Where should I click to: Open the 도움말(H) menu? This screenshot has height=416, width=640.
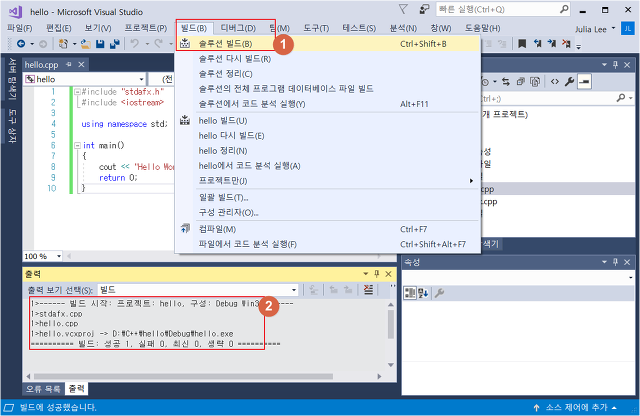pyautogui.click(x=482, y=28)
